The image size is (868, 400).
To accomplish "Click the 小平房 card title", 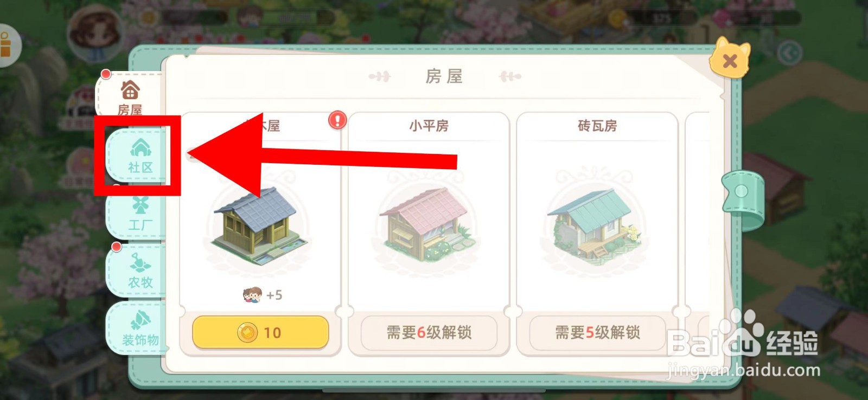I will point(429,126).
